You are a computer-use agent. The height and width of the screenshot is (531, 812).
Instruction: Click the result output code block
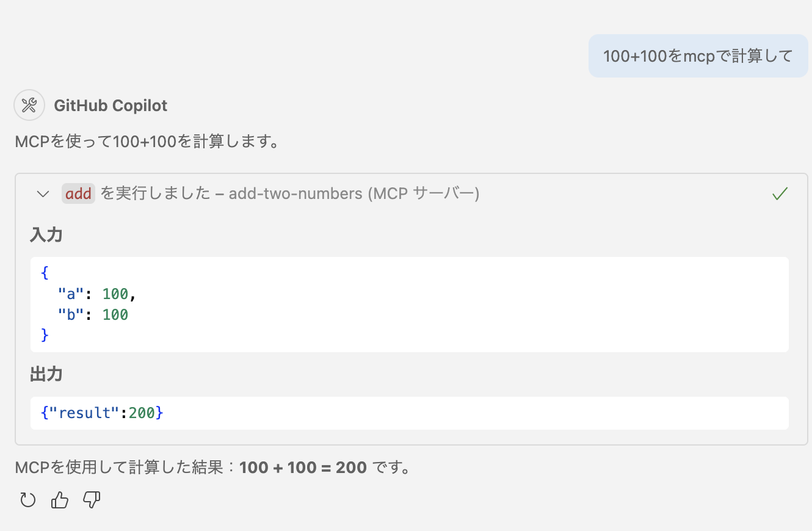pos(409,413)
